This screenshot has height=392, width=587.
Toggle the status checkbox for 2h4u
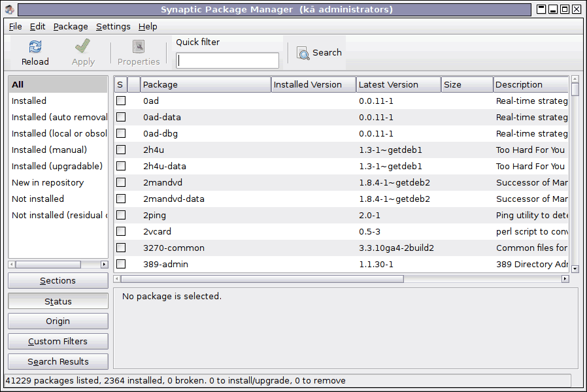pyautogui.click(x=121, y=150)
